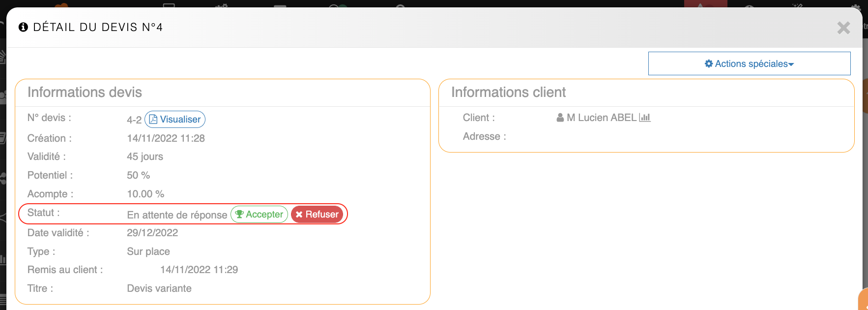Click the dialog title Détail du devis N°4
The width and height of the screenshot is (868, 310).
pos(98,27)
